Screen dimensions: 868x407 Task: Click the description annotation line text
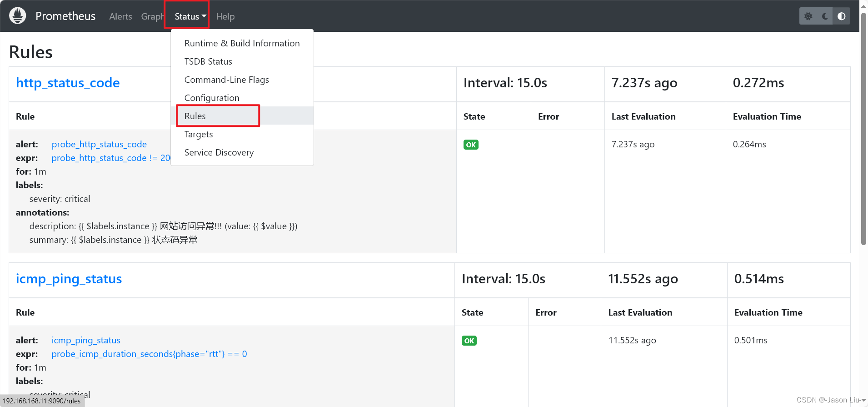pos(164,226)
